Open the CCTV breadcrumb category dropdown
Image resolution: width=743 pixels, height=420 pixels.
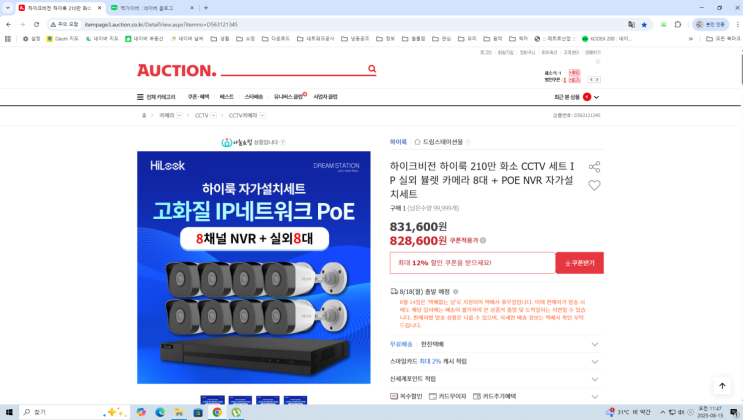(x=213, y=116)
